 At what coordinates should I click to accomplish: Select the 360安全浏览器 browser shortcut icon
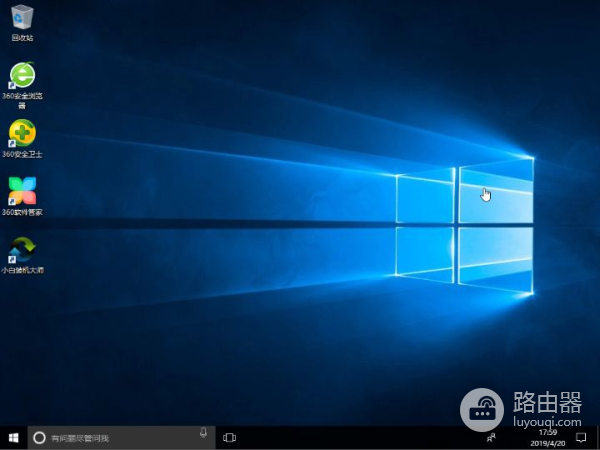[22, 75]
